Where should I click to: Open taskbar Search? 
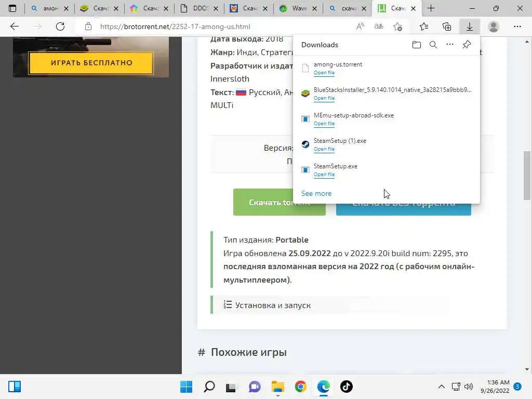click(x=209, y=387)
